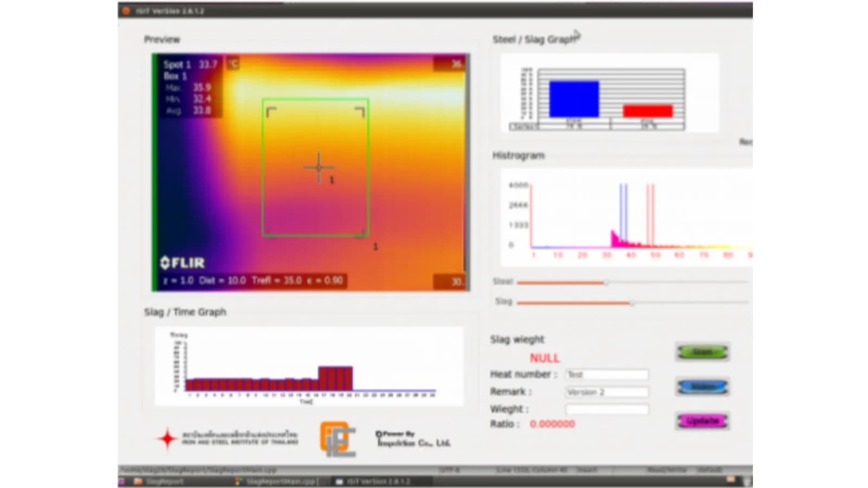This screenshot has width=868, height=488.
Task: Click the red NULL slag weight value
Action: tap(544, 358)
